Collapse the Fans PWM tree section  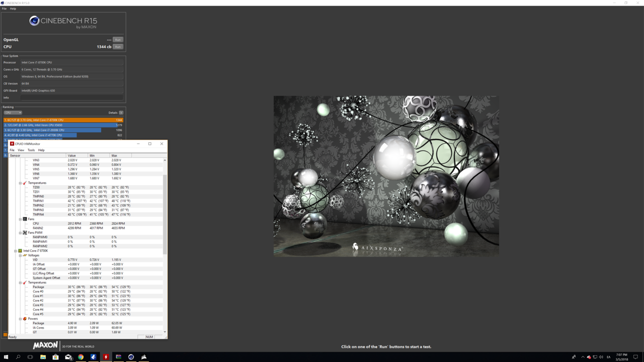click(x=20, y=233)
